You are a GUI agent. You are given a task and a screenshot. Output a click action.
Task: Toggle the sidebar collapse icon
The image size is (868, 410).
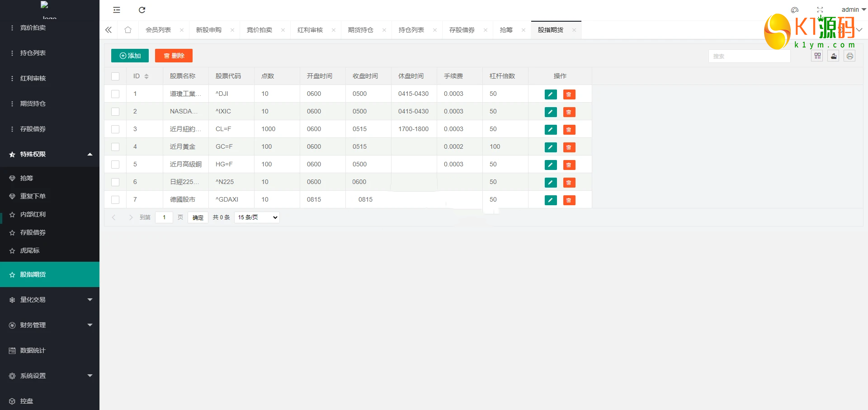click(x=117, y=10)
